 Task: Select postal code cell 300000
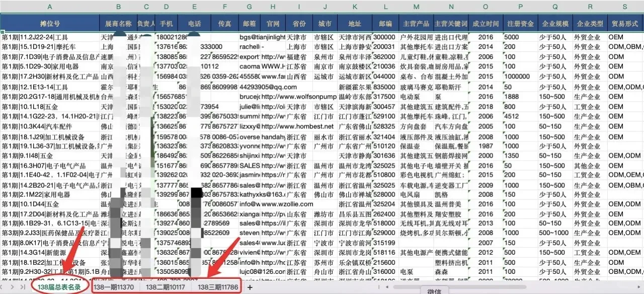[385, 37]
